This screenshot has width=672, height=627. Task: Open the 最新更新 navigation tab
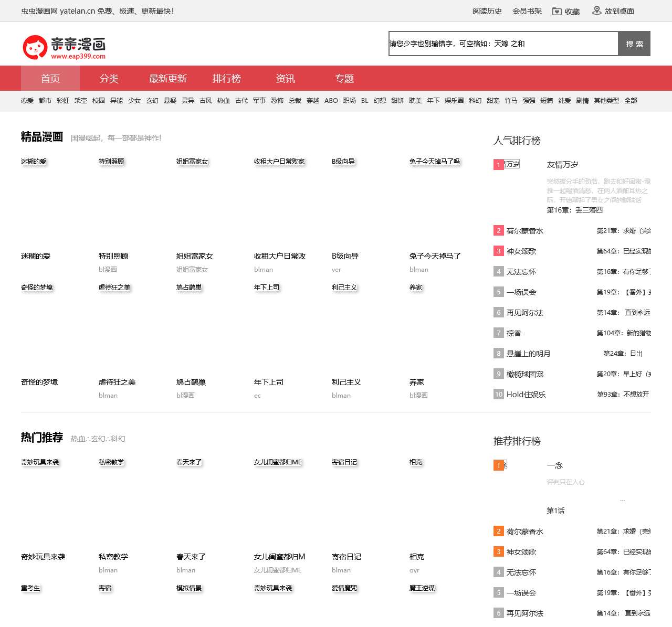[168, 78]
